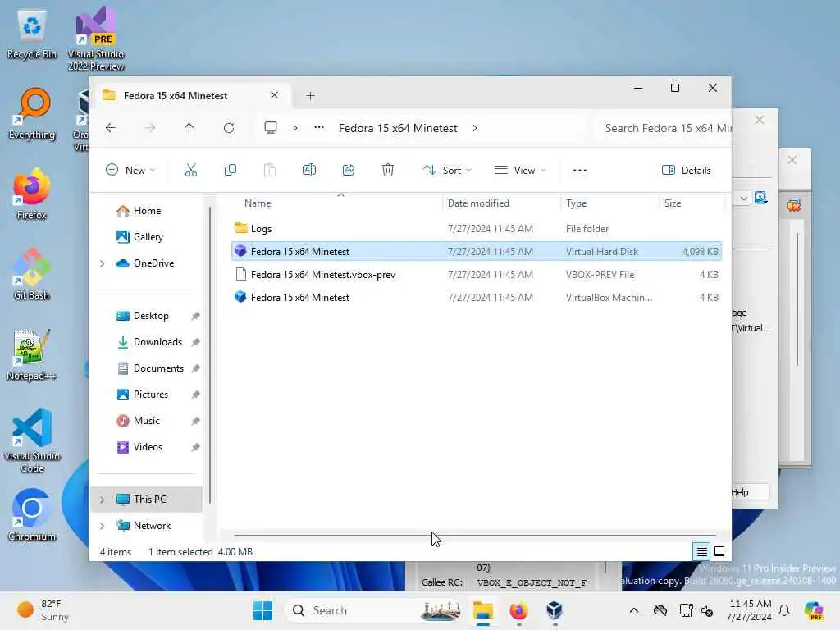The image size is (840, 630).
Task: Launch Visual Studio Code desktop icon
Action: (x=32, y=441)
